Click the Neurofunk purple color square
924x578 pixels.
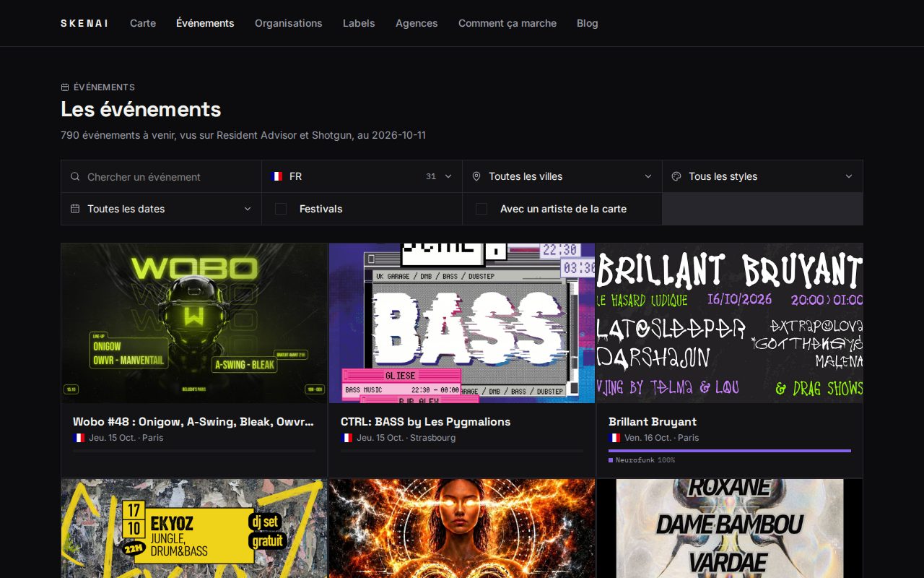coord(611,460)
